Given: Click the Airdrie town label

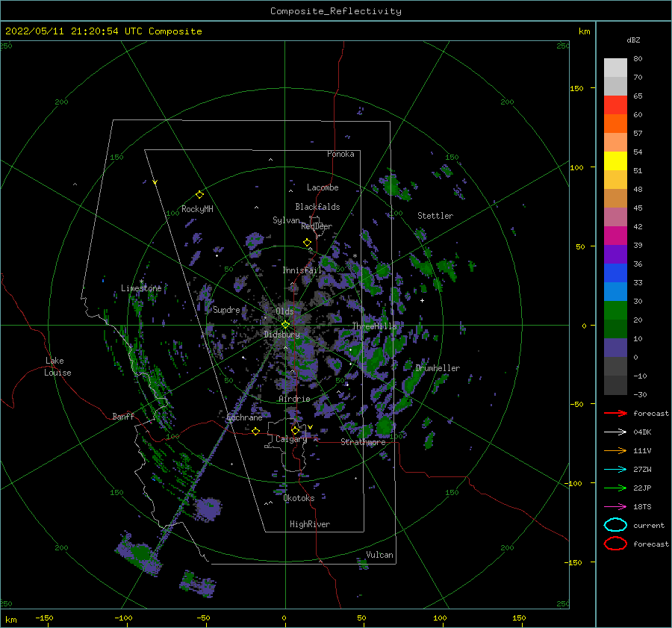Looking at the screenshot, I should click(x=294, y=399).
